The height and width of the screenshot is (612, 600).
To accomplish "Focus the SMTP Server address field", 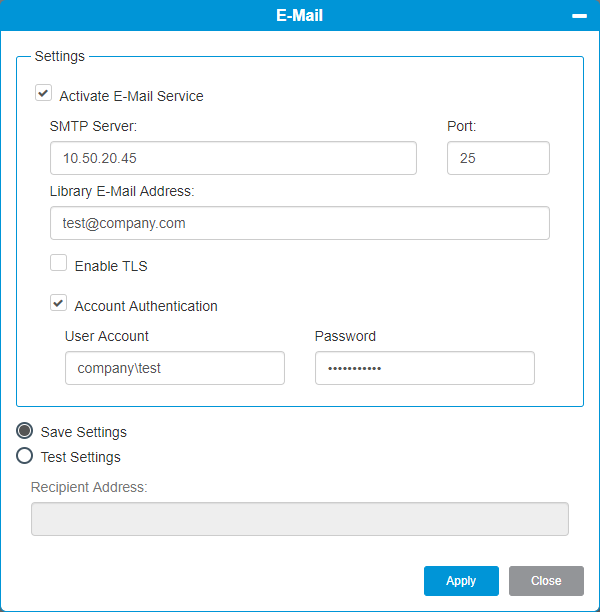I will pyautogui.click(x=233, y=158).
